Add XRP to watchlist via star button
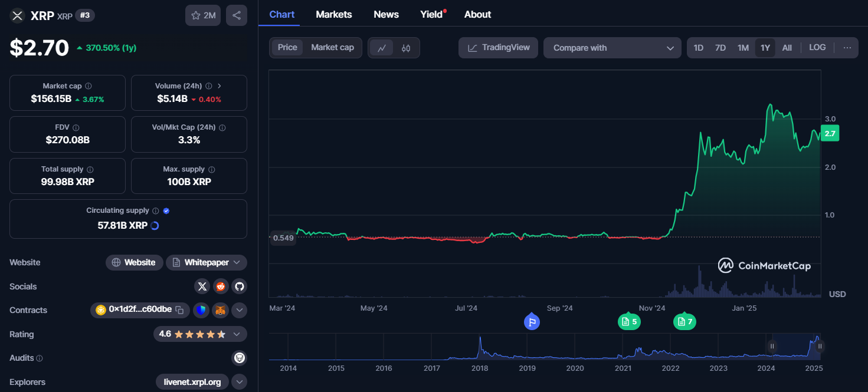Screen dimensions: 868x392 click(x=203, y=15)
